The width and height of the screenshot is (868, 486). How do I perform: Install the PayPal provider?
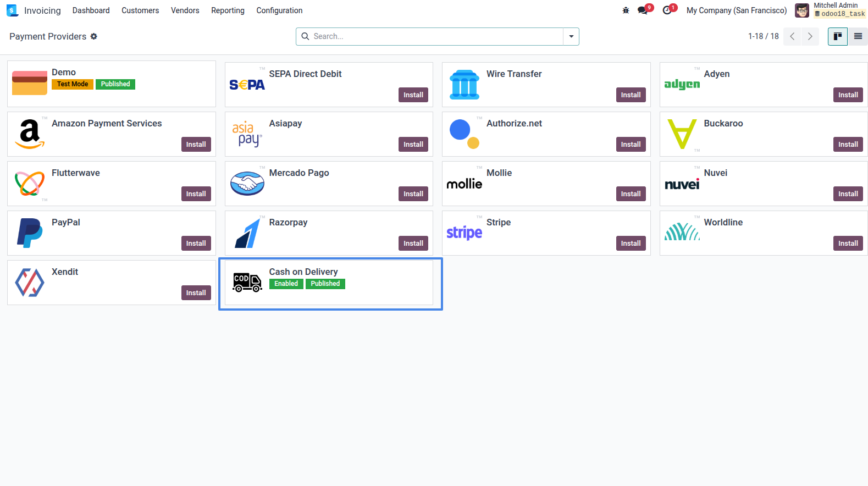click(196, 244)
